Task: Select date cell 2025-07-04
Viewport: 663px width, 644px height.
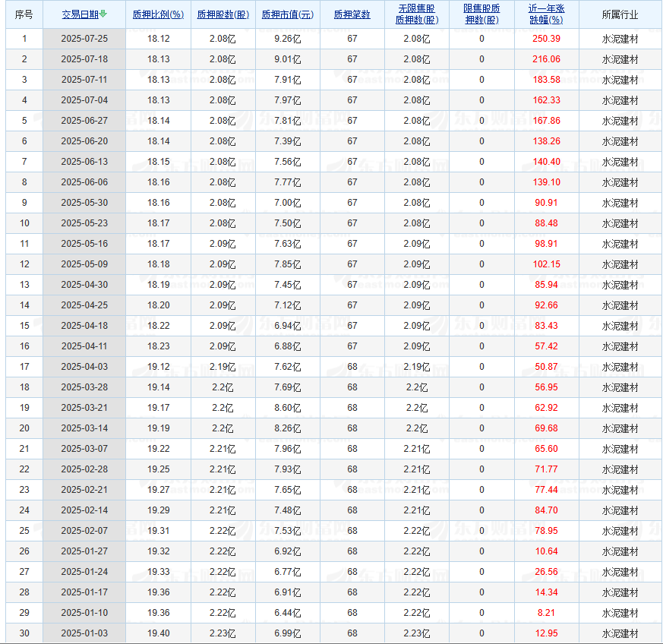Action: pos(84,100)
